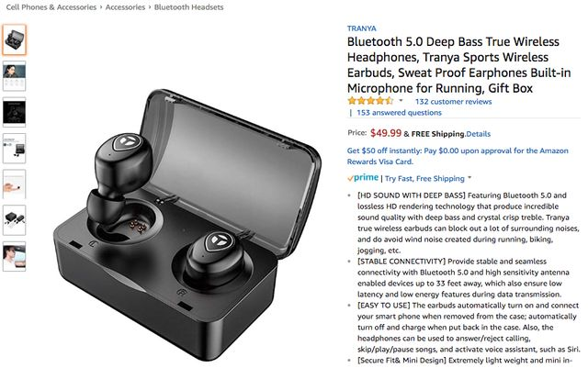This screenshot has width=588, height=368.
Task: Open Cell Phones & Accessories breadcrumb
Action: click(x=51, y=7)
